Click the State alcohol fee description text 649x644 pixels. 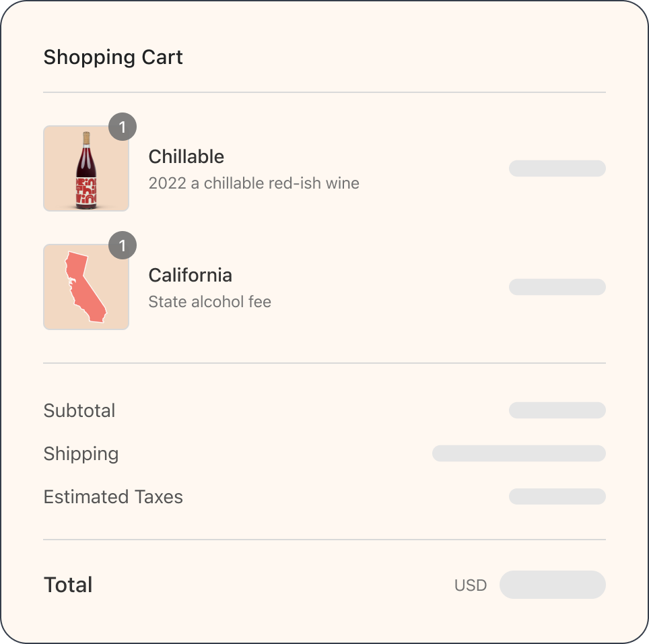(209, 302)
